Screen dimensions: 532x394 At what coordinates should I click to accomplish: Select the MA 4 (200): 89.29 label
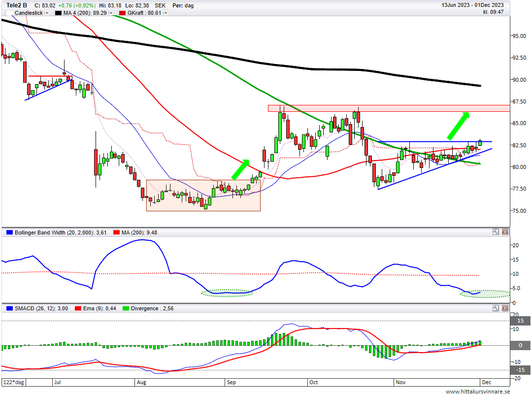point(85,13)
